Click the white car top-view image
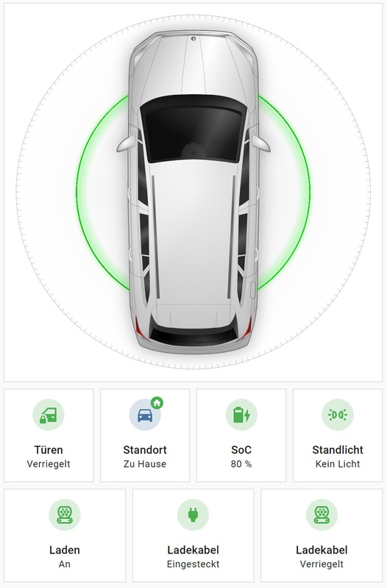Viewport: 387px width, 588px height. tap(193, 192)
